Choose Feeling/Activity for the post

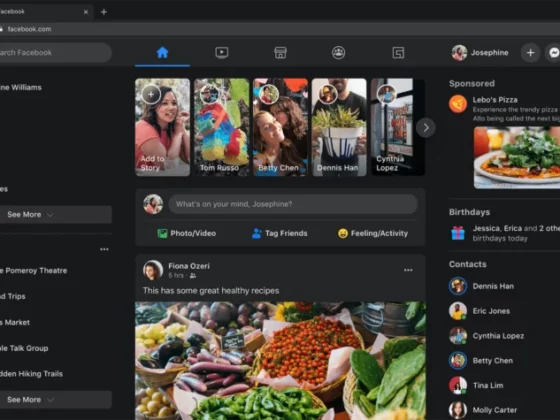pos(373,233)
